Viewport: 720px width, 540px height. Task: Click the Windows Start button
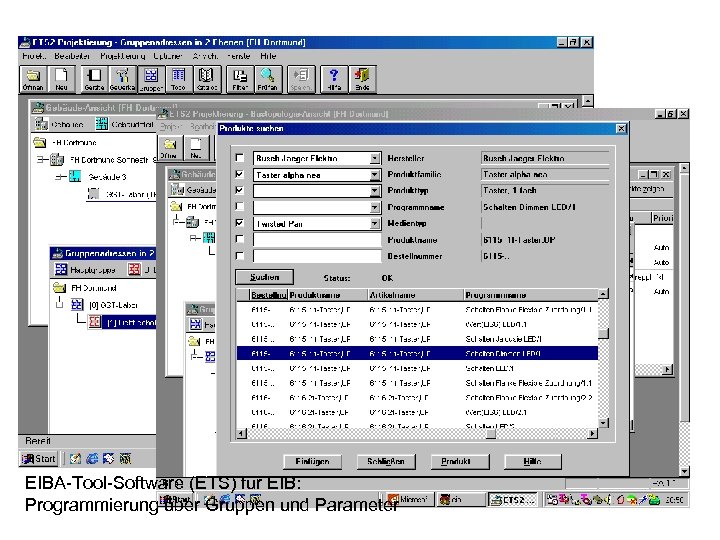[39, 458]
